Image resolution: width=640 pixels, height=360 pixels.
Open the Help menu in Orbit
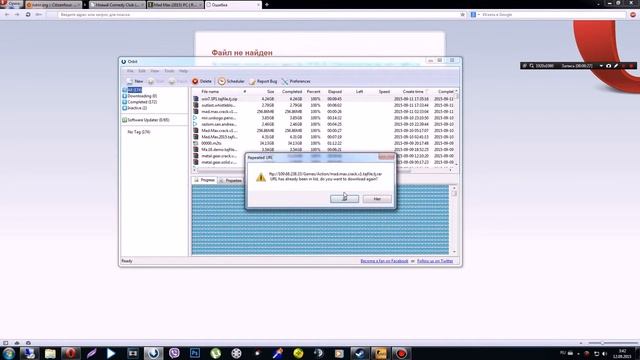click(183, 71)
